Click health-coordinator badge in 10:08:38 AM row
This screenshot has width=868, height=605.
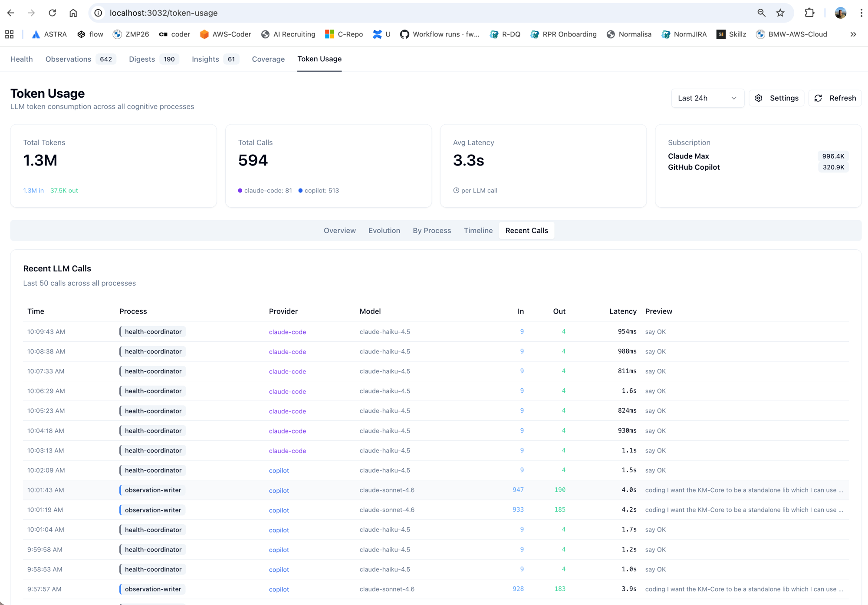pyautogui.click(x=152, y=351)
